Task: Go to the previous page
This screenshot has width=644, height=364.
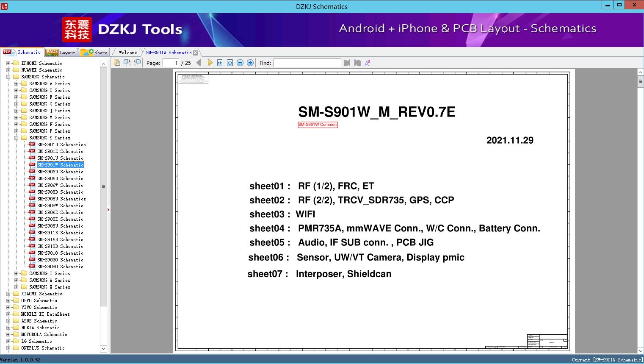Action: pyautogui.click(x=199, y=63)
